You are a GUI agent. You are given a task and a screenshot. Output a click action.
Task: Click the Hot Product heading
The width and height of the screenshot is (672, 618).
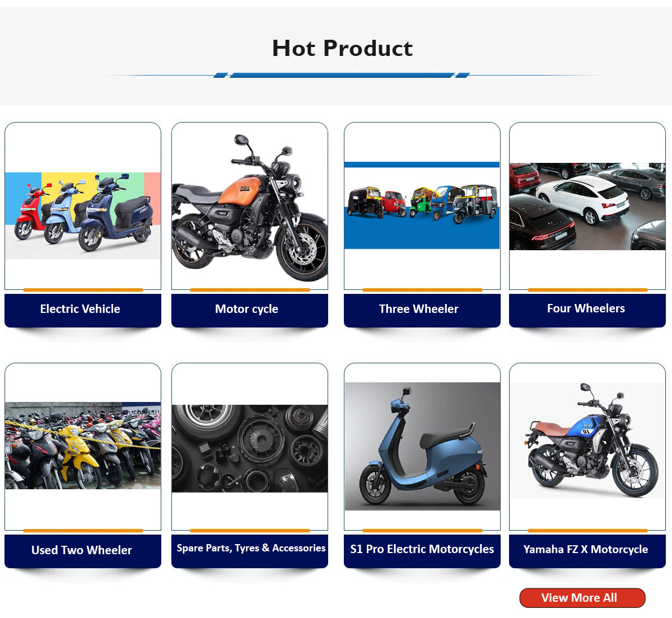coord(342,48)
